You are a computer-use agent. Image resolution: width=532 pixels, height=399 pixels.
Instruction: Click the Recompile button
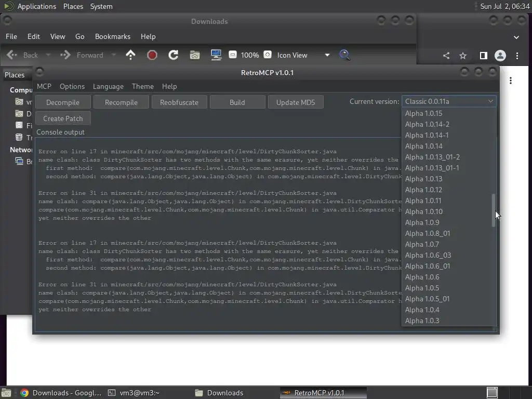click(x=121, y=102)
